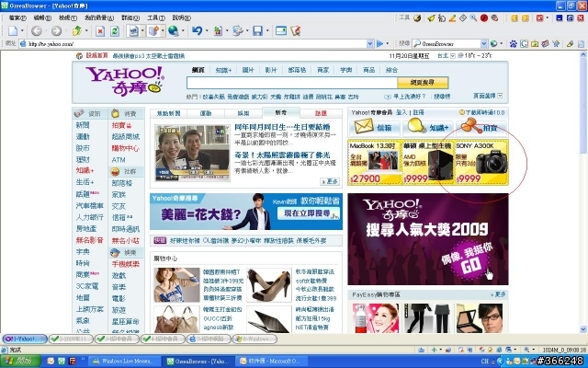The image size is (588, 368).
Task: Click the globe Home toolbar icon
Action: (x=174, y=30)
